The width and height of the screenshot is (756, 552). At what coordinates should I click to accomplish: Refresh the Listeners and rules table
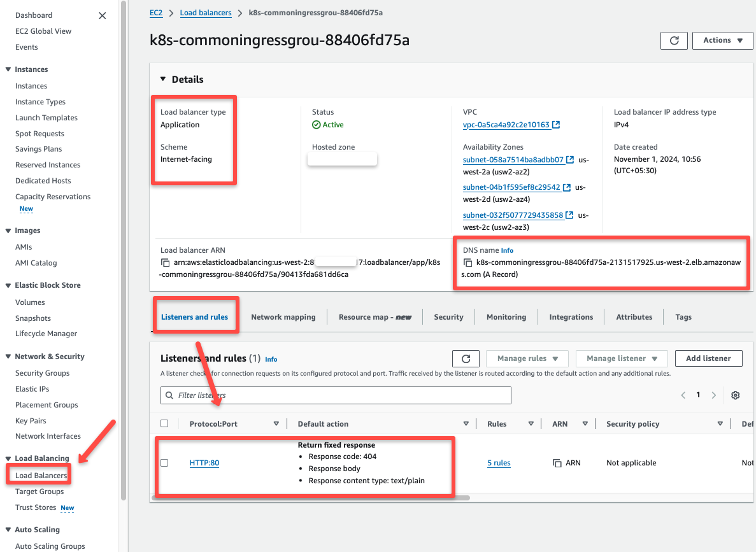coord(466,358)
